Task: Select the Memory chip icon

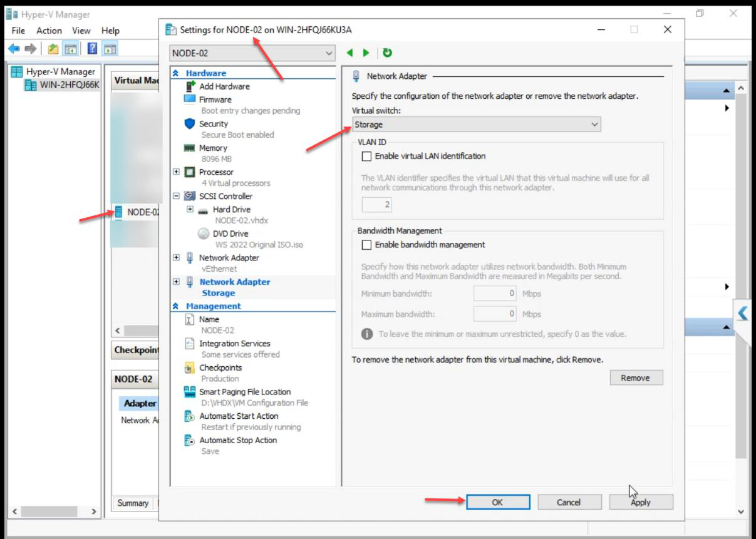Action: [x=190, y=148]
